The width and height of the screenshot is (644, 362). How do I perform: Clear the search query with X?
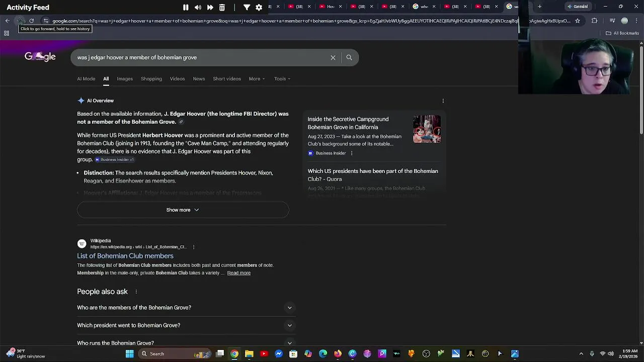tap(333, 57)
